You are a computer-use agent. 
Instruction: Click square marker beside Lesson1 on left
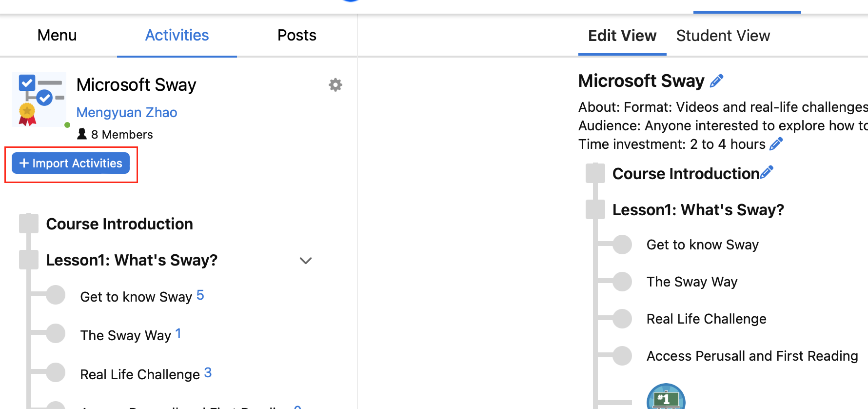(x=29, y=259)
